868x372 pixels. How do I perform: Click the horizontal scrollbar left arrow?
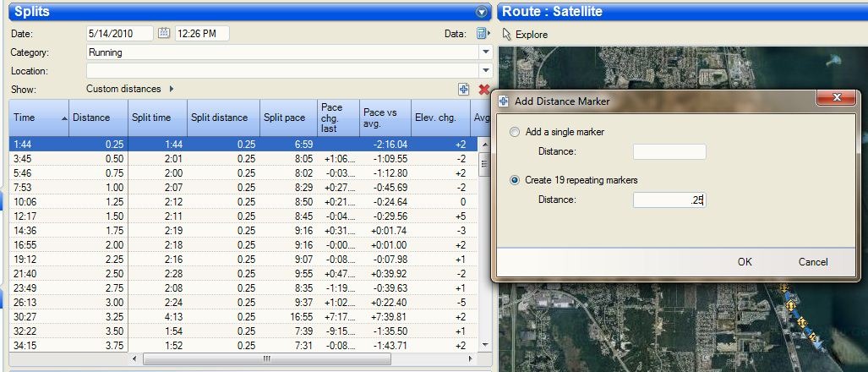(134, 358)
